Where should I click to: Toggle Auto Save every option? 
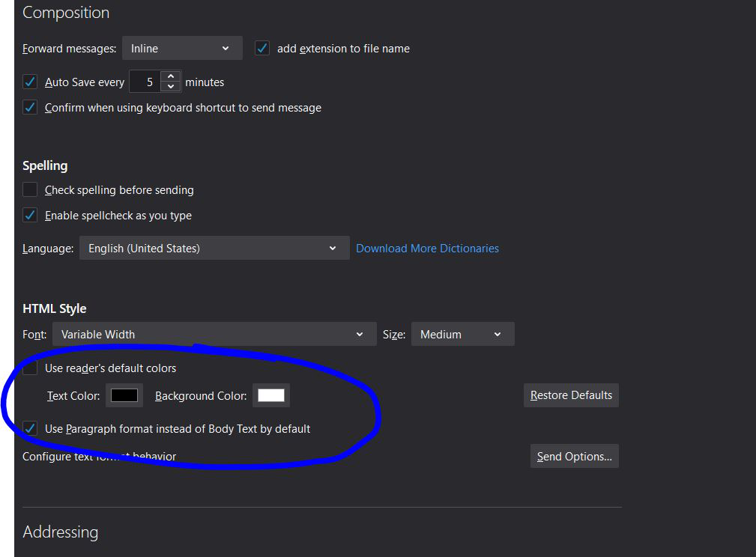(29, 82)
